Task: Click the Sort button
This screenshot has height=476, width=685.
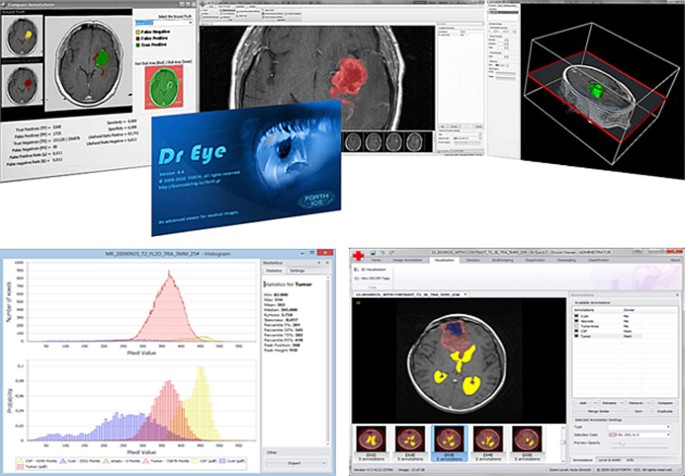Action: [x=639, y=411]
